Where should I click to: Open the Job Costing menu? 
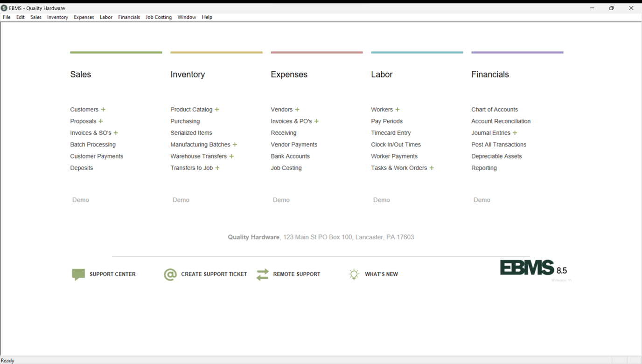point(158,17)
